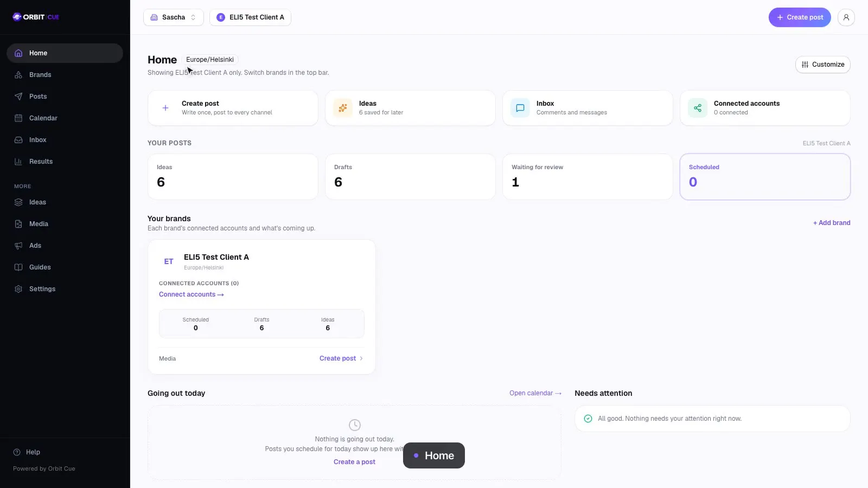Click the Create a post link
The width and height of the screenshot is (868, 488).
coord(354,462)
